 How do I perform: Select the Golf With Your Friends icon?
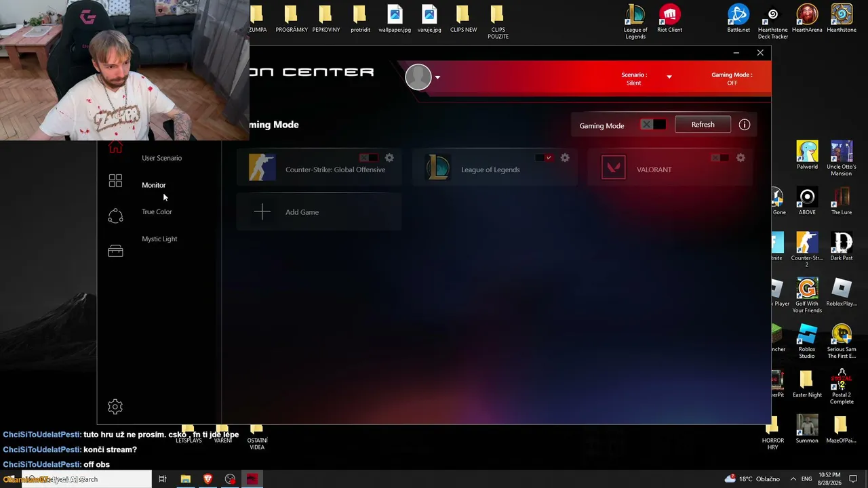pyautogui.click(x=807, y=296)
